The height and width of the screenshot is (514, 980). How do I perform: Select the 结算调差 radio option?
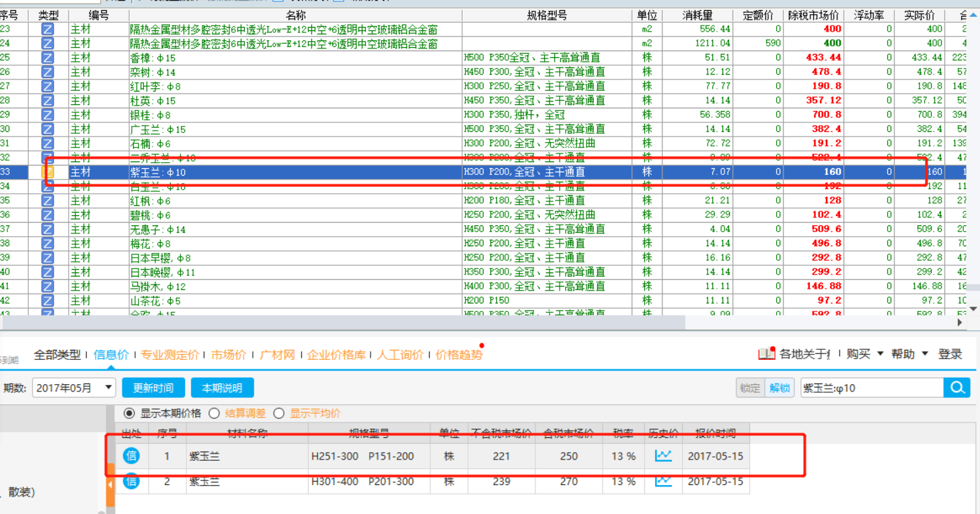214,413
